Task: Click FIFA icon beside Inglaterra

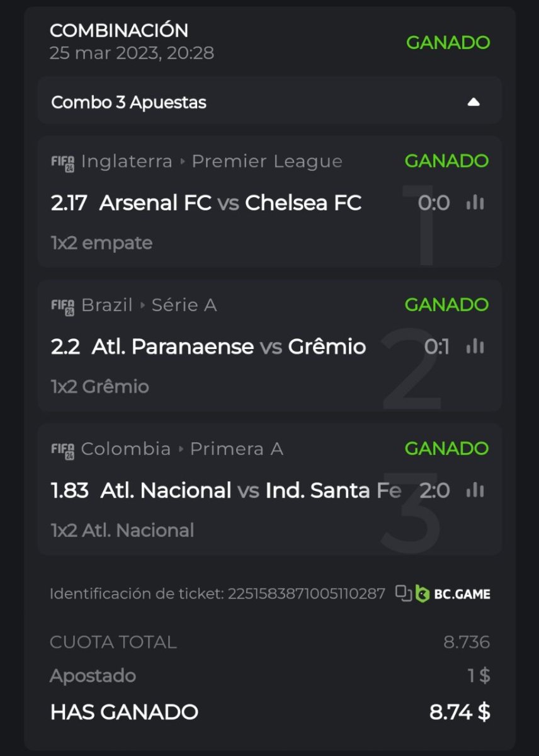Action: [62, 162]
